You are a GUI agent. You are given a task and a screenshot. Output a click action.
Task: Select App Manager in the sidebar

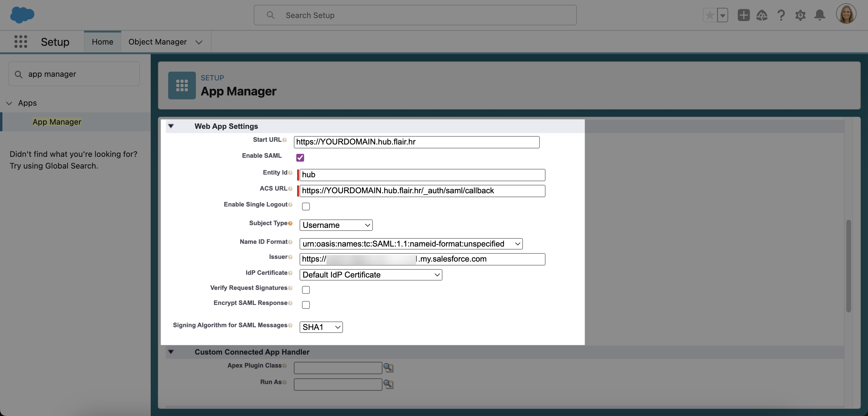click(57, 122)
